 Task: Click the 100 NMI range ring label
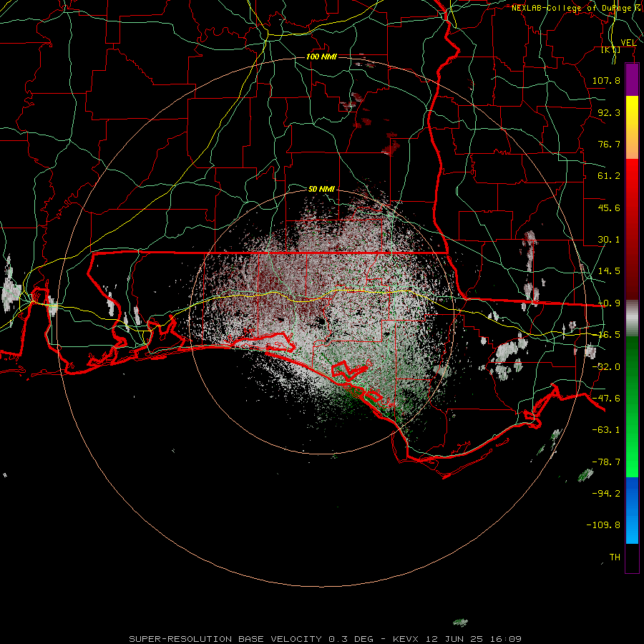coord(321,57)
